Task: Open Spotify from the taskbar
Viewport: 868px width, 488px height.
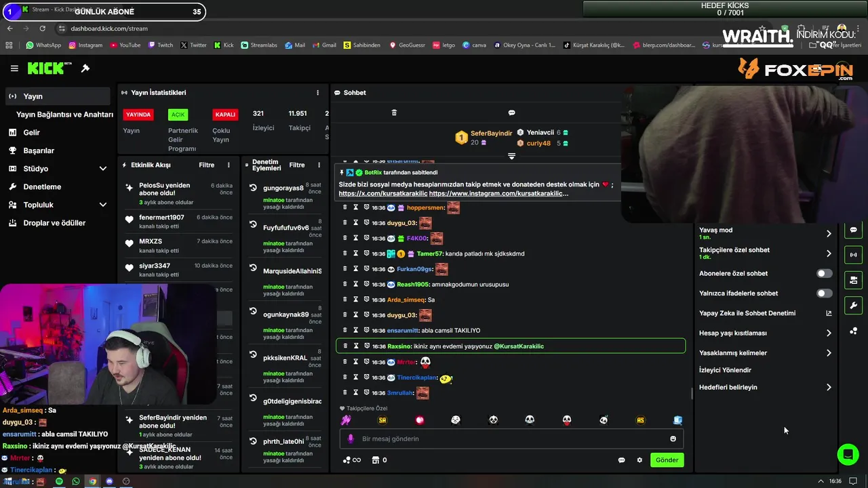Action: pos(59,481)
